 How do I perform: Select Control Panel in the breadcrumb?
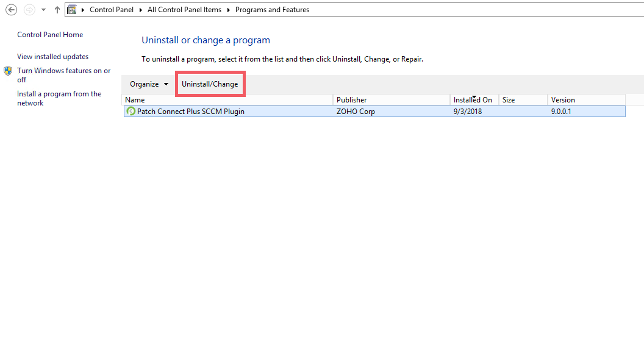click(x=112, y=9)
